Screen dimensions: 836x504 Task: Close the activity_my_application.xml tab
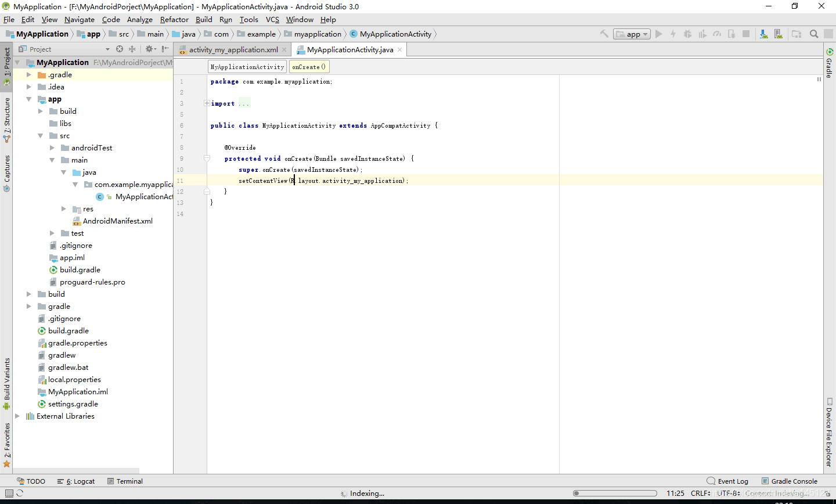pyautogui.click(x=284, y=50)
